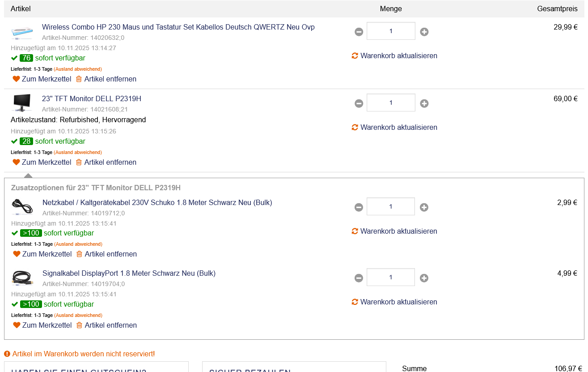Click heart icon for HP Wireless Combo
The width and height of the screenshot is (588, 372).
[16, 79]
